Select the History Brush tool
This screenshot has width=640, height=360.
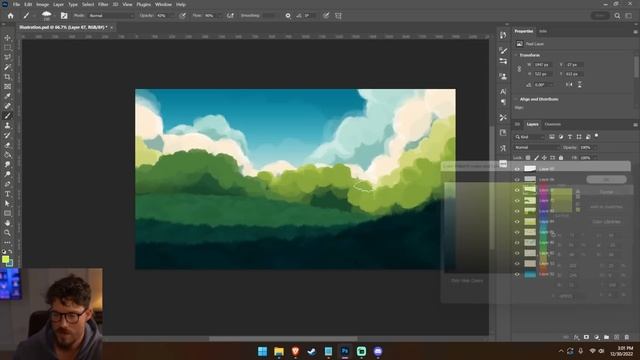(x=7, y=135)
